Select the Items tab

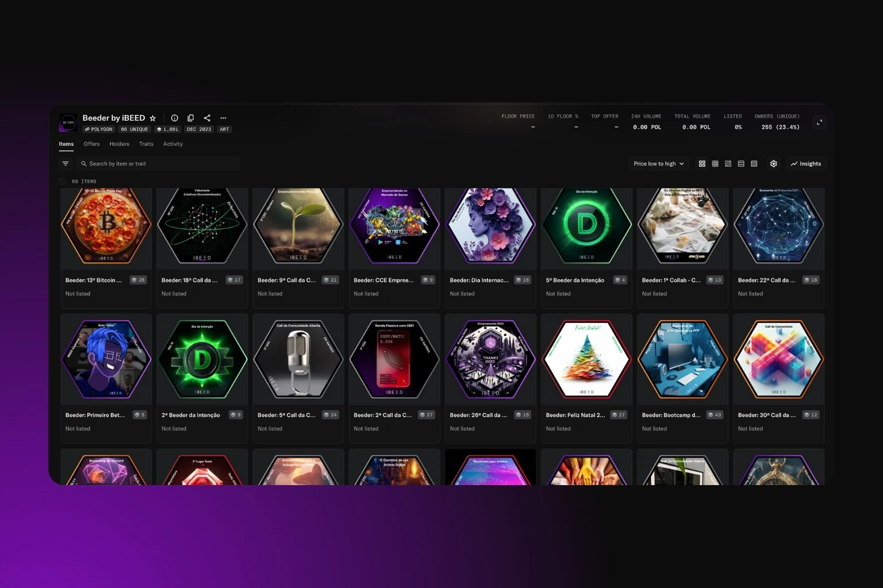tap(66, 144)
